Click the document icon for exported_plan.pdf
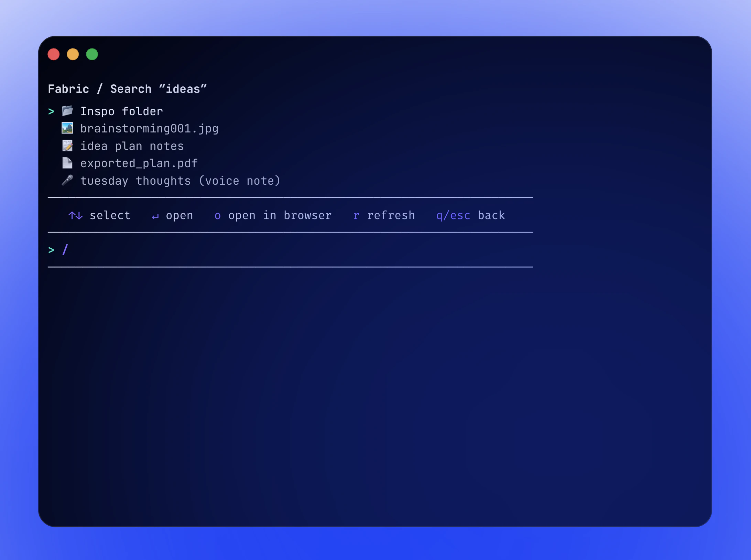 [68, 163]
